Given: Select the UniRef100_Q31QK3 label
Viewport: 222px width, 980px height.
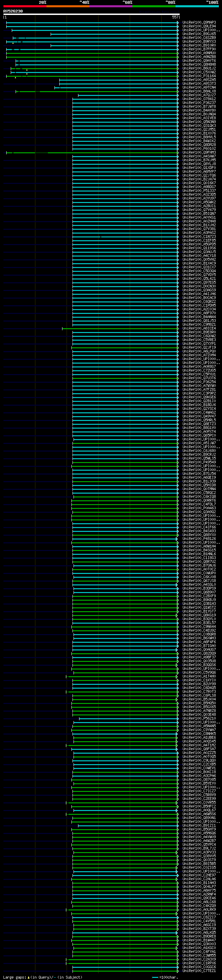Looking at the screenshot, I should (x=199, y=125).
